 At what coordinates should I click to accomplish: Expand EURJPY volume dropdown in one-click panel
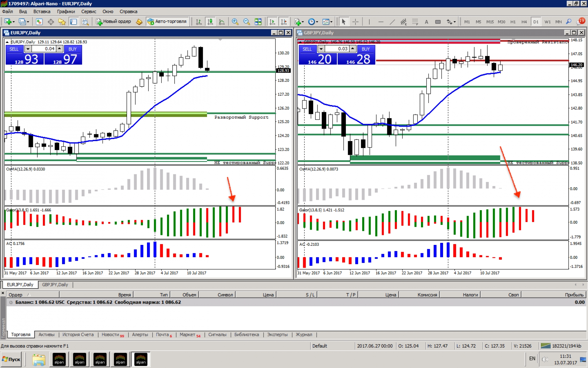point(28,49)
